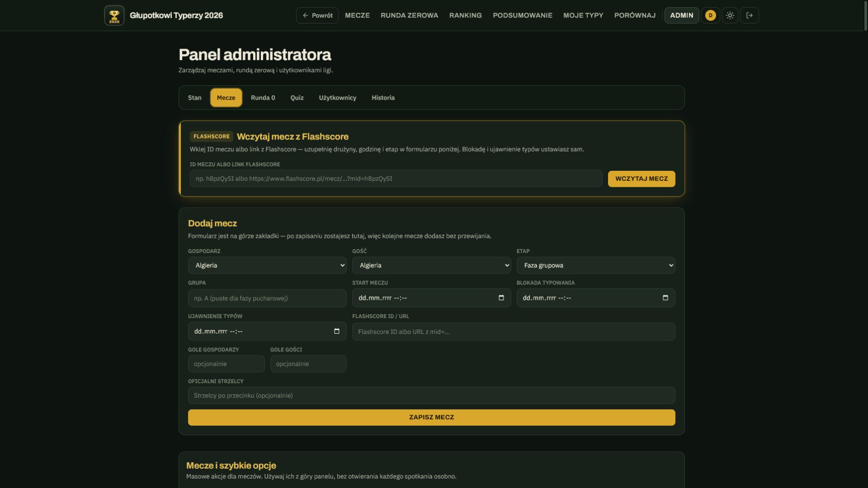The image size is (868, 488).
Task: Open the Historia tab
Action: pos(383,98)
